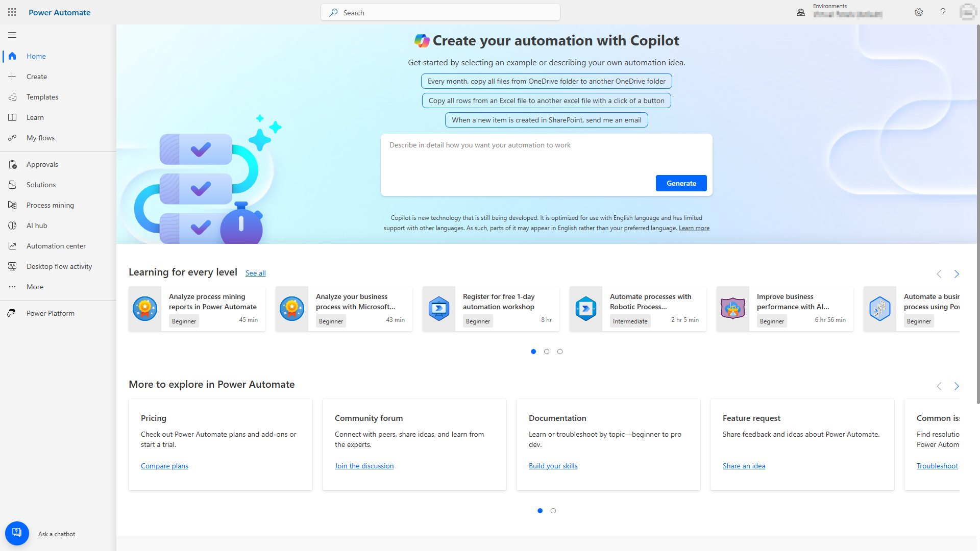Select first page dot of explore carousel
Screen dimensions: 980x551
point(540,511)
